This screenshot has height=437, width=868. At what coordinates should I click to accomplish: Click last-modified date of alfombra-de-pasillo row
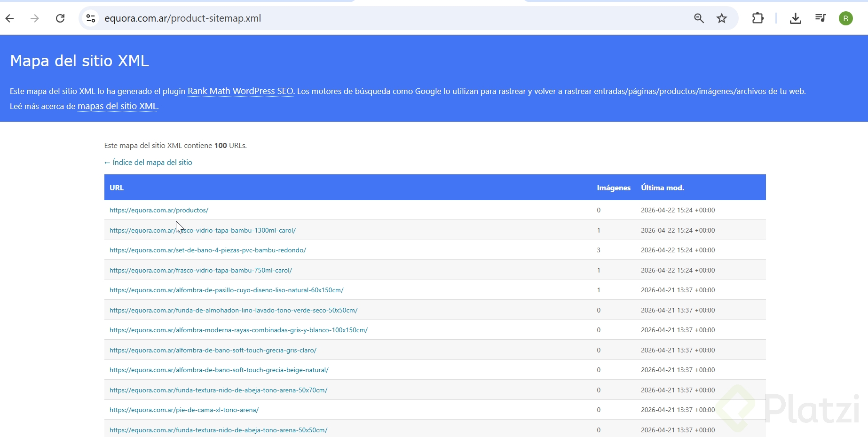(678, 290)
